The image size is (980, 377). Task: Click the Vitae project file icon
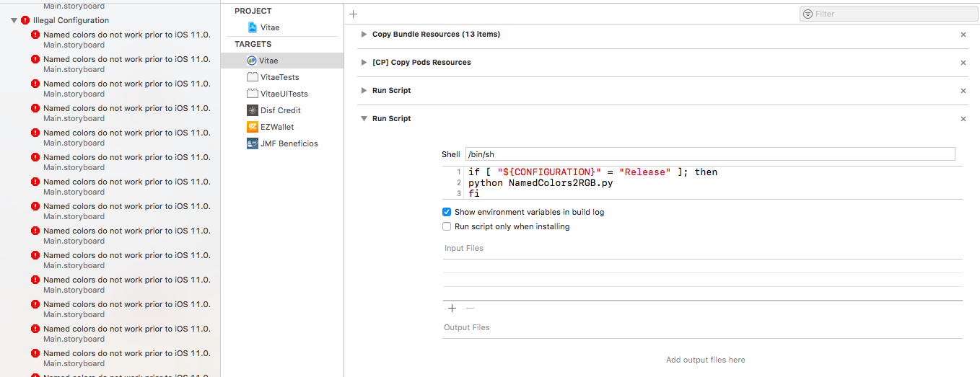[253, 27]
